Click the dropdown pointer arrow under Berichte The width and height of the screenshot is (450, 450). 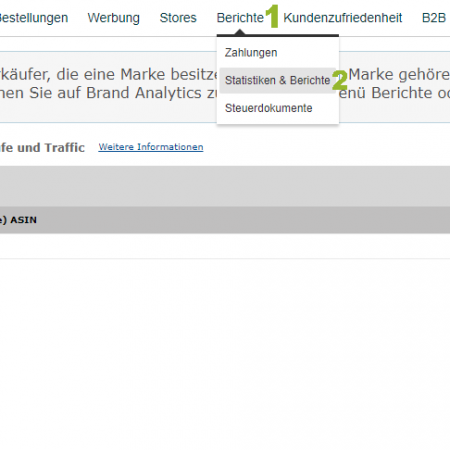(240, 32)
